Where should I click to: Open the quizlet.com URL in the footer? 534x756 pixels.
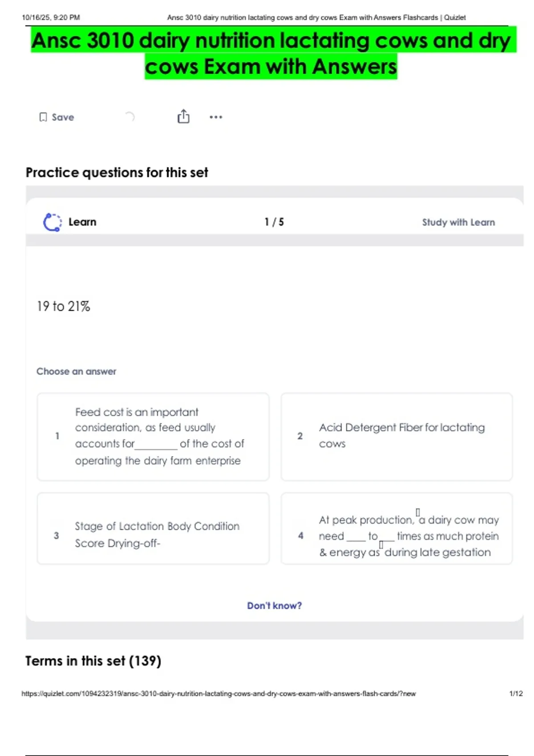point(218,693)
